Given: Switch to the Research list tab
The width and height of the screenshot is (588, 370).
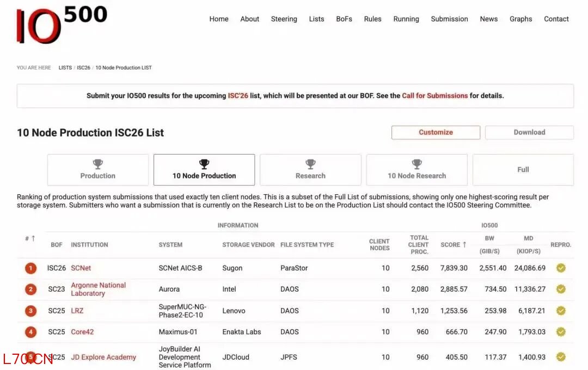Looking at the screenshot, I should pyautogui.click(x=310, y=170).
